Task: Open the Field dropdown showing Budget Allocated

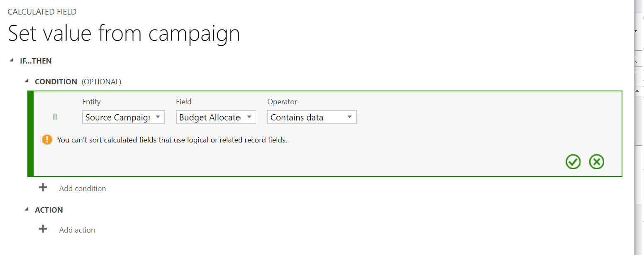Action: (x=216, y=118)
